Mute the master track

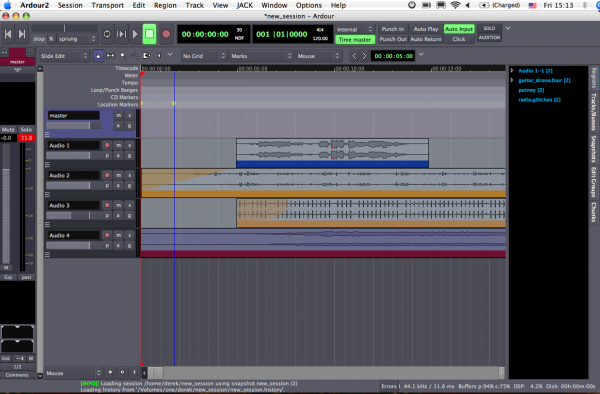(118, 115)
